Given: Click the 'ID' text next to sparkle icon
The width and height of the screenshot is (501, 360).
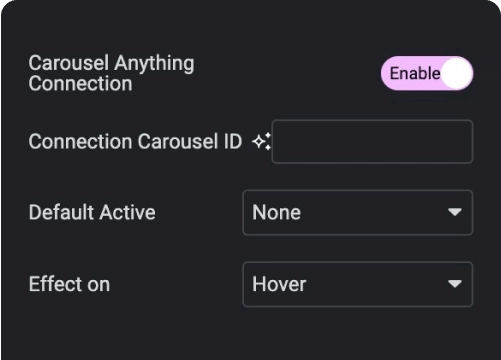Looking at the screenshot, I should (233, 142).
